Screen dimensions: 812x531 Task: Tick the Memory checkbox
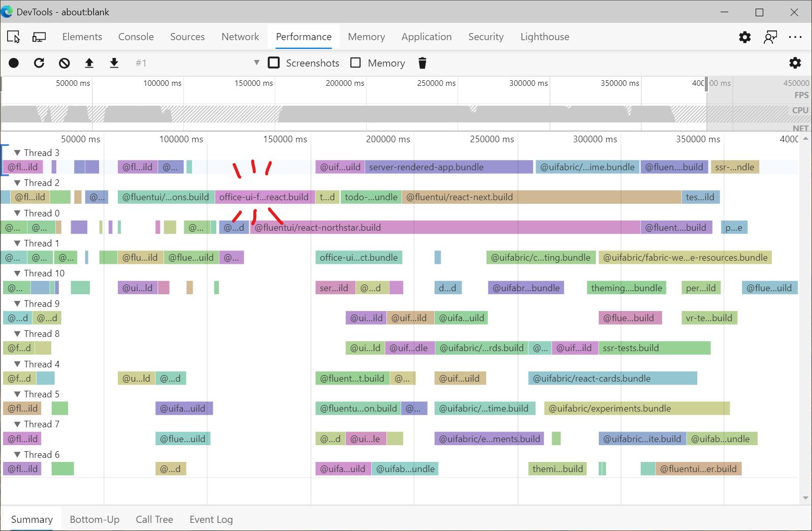[356, 63]
